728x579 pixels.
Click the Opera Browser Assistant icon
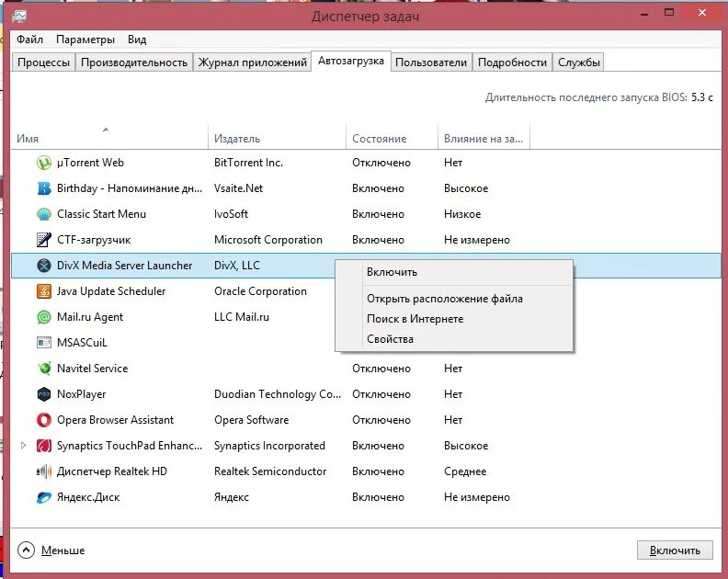[x=43, y=420]
